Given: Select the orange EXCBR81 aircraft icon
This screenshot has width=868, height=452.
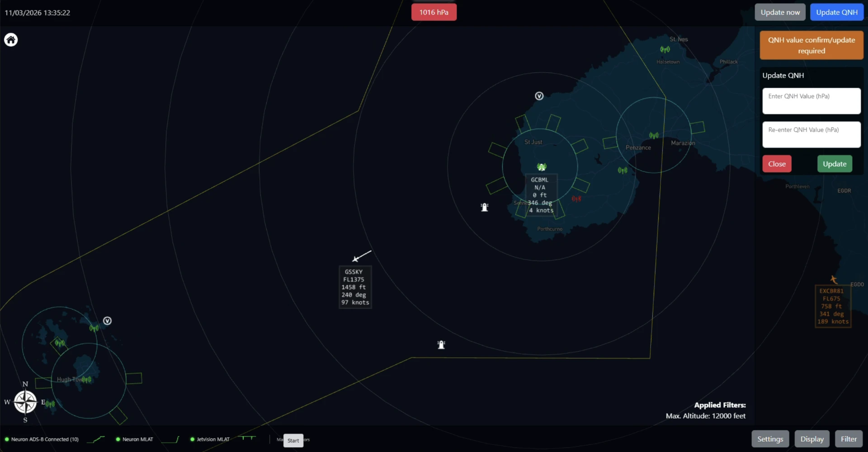Looking at the screenshot, I should 834,280.
